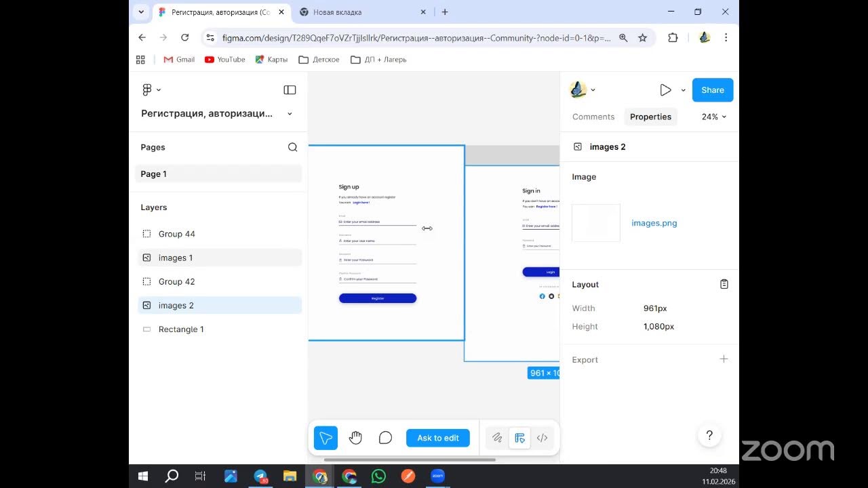The width and height of the screenshot is (868, 488).
Task: Open the ДП + Лагерь bookmarks folder
Action: (378, 60)
